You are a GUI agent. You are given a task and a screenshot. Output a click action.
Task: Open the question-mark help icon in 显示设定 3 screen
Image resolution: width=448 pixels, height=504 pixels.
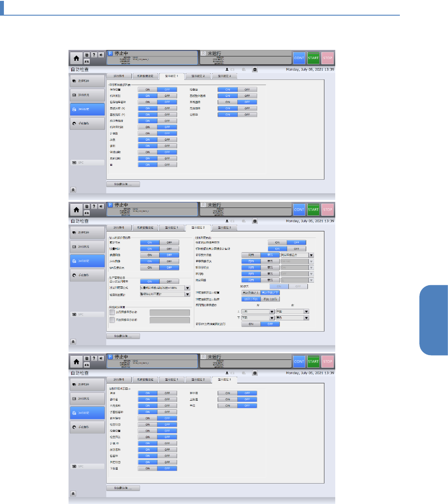tap(94, 358)
